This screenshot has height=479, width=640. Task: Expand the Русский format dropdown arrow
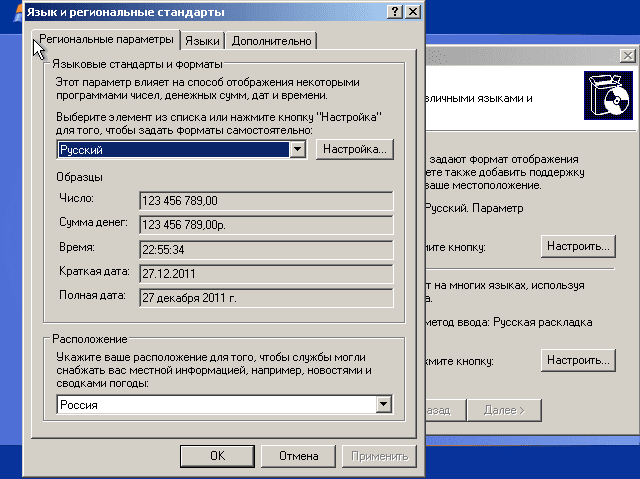click(298, 149)
